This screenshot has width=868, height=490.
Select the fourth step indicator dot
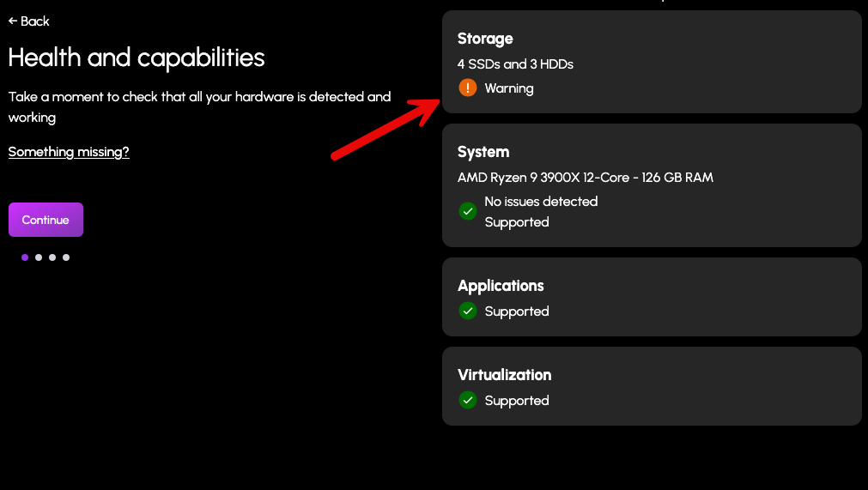tap(66, 257)
